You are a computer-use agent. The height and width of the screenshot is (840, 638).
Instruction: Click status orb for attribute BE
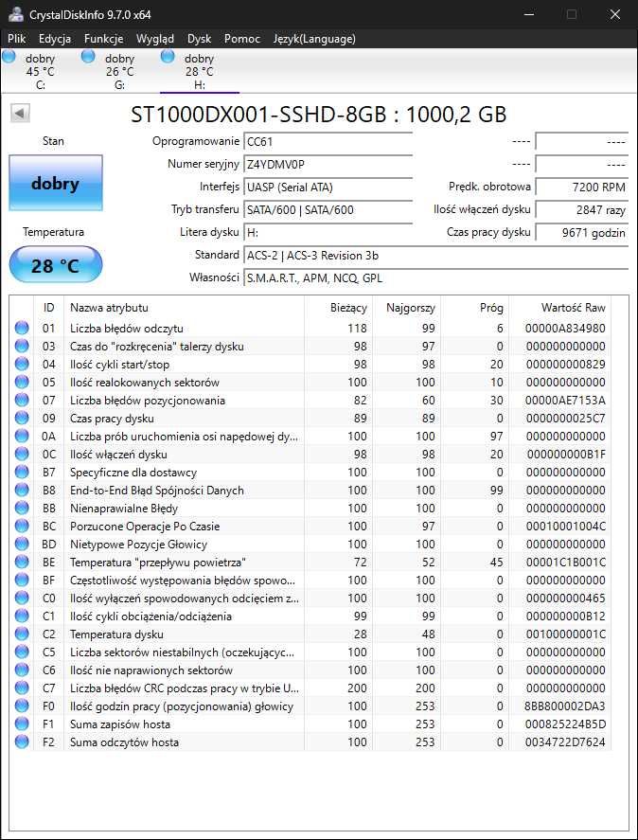[22, 562]
